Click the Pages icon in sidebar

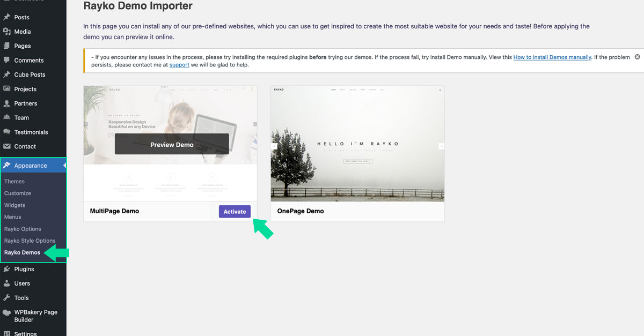coord(6,46)
